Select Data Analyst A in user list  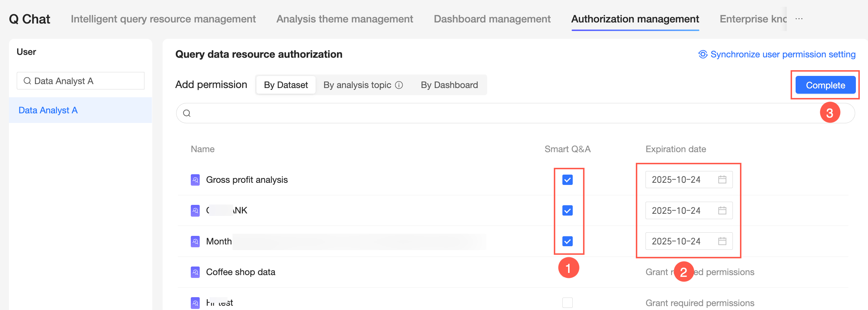(48, 110)
